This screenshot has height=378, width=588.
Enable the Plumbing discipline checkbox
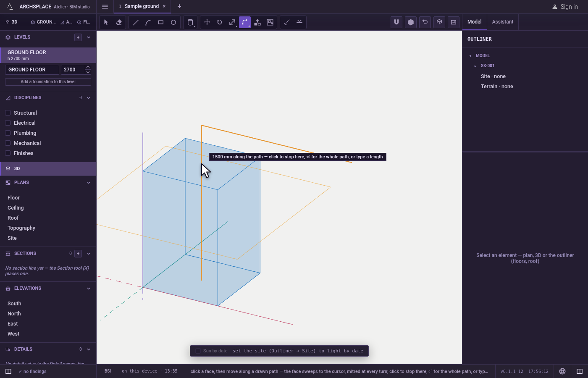[x=8, y=133]
